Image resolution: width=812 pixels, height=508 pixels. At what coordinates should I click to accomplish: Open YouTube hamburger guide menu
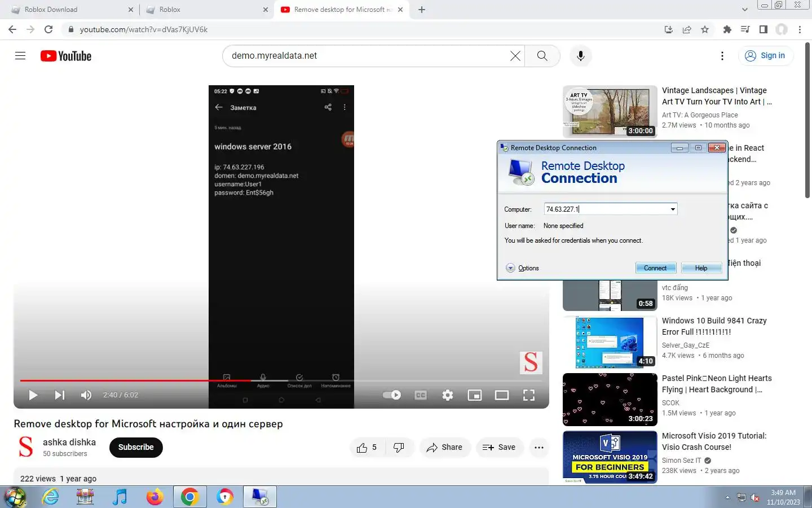(x=20, y=55)
